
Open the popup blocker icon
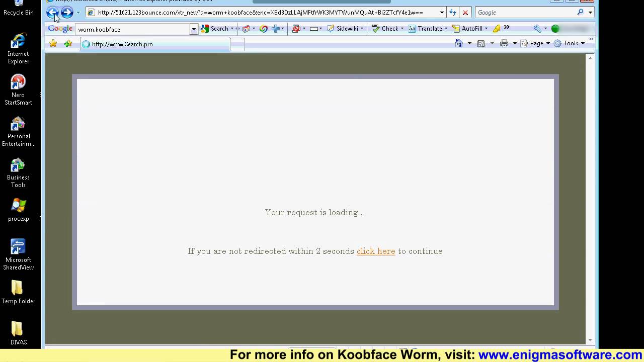coord(296,29)
